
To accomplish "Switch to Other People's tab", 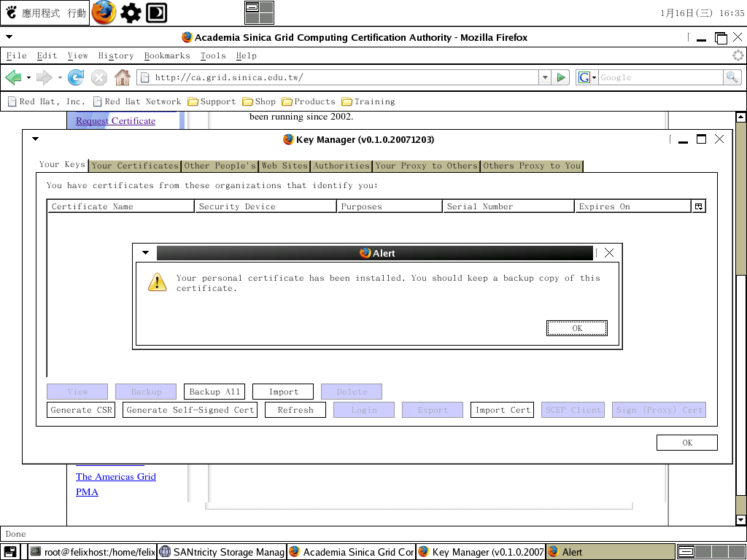I will [x=220, y=166].
